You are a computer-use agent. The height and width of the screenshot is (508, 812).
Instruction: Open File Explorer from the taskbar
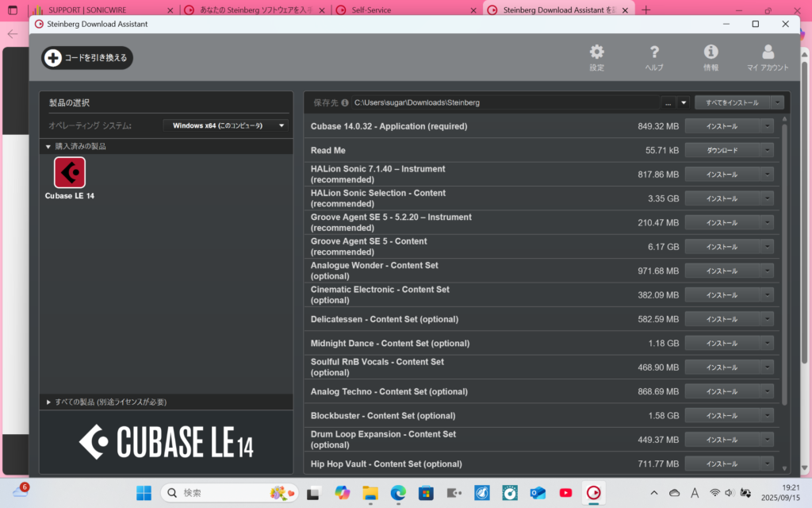(370, 493)
